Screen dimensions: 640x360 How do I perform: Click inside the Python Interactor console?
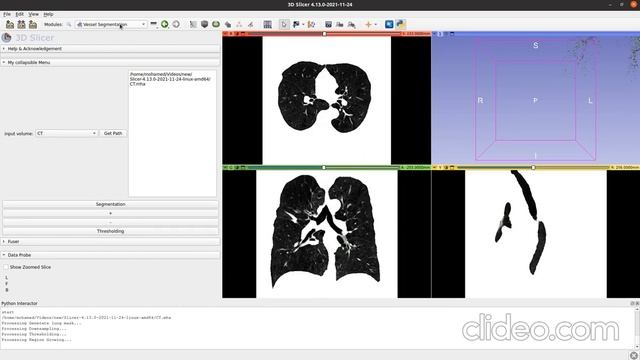(318, 329)
